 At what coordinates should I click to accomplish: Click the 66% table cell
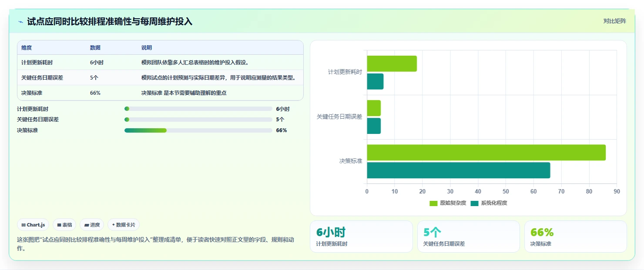click(95, 93)
